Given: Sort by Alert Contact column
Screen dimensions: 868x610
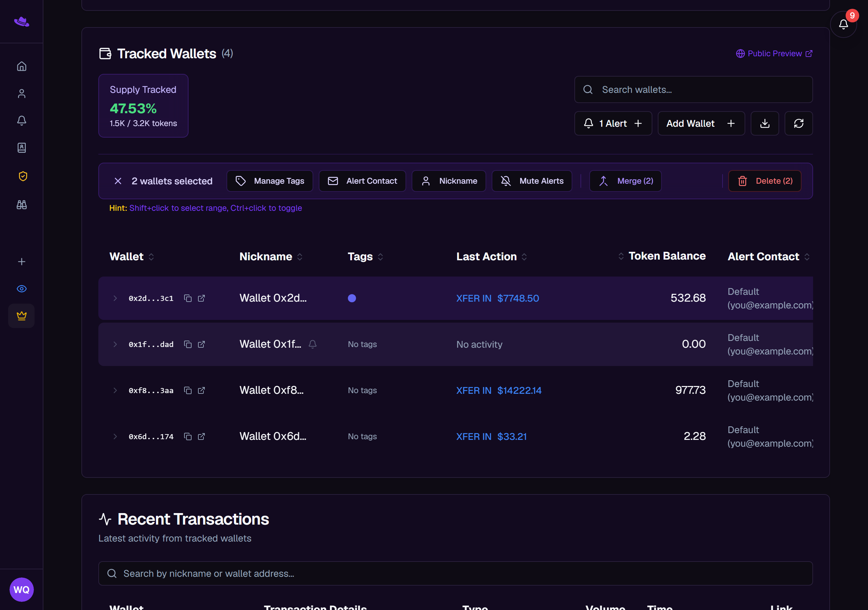Looking at the screenshot, I should [769, 257].
